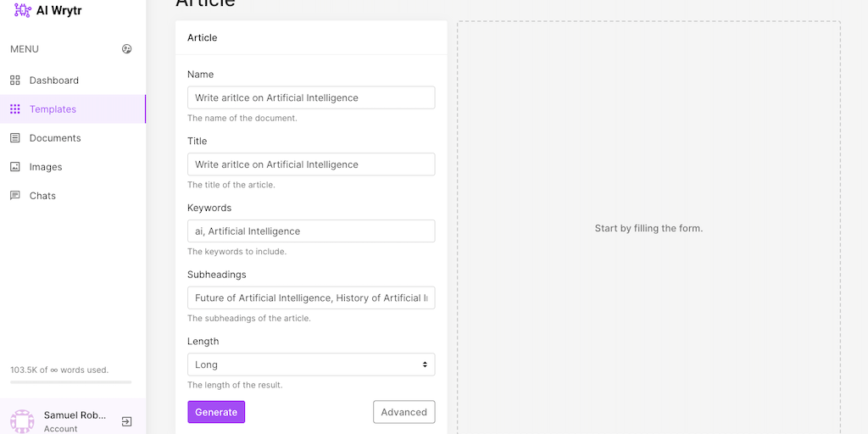Click the words used progress bar
The image size is (868, 434).
[70, 382]
